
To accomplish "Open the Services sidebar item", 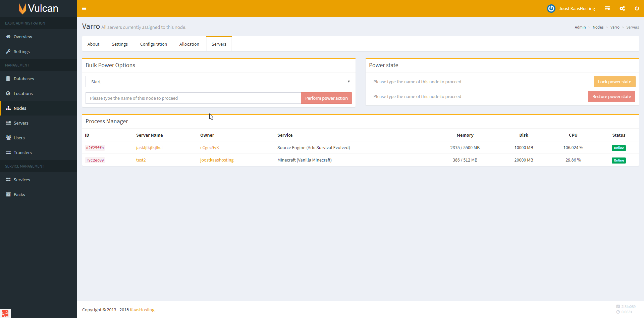I will [22, 180].
